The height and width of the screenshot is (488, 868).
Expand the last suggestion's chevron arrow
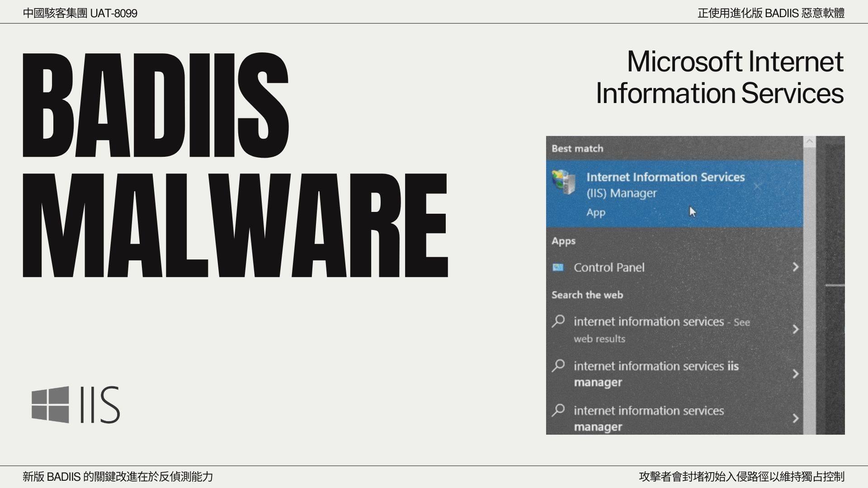tap(795, 418)
